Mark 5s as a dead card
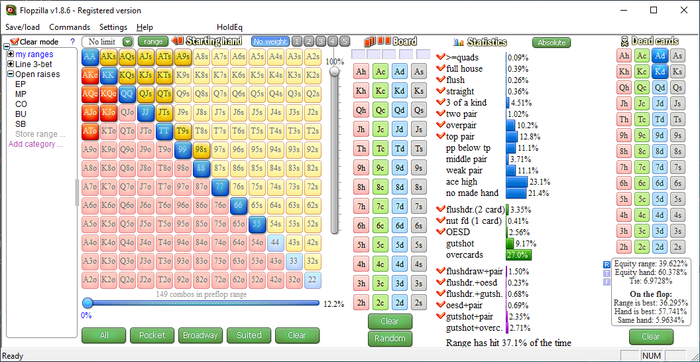This screenshot has height=362, width=700. click(x=677, y=199)
